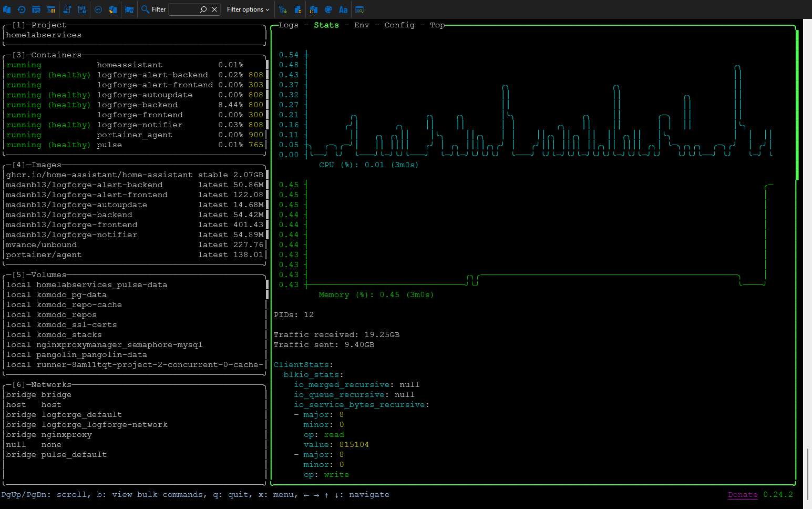
Task: Clear the filter with the X button
Action: 214,9
